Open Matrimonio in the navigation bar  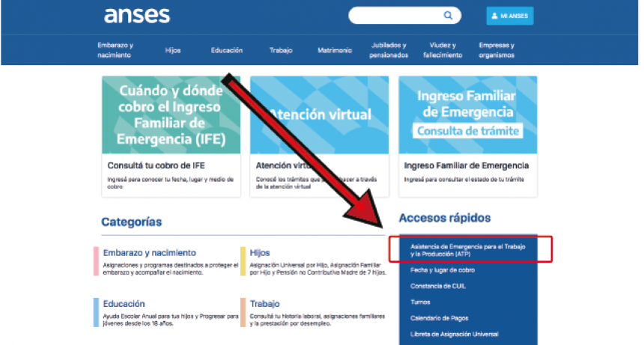[335, 50]
